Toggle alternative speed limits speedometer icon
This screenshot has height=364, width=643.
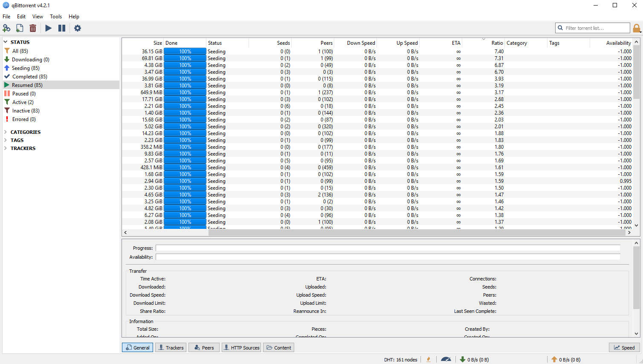point(446,359)
